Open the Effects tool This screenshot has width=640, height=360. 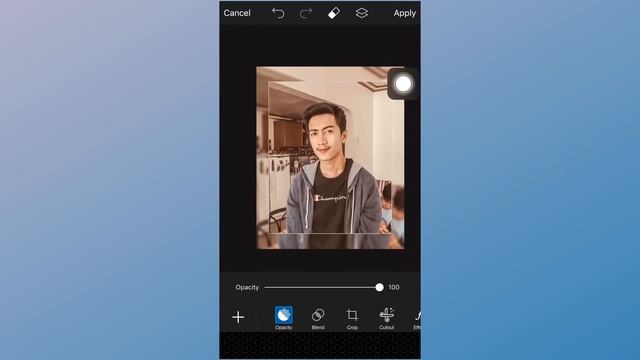coord(417,319)
